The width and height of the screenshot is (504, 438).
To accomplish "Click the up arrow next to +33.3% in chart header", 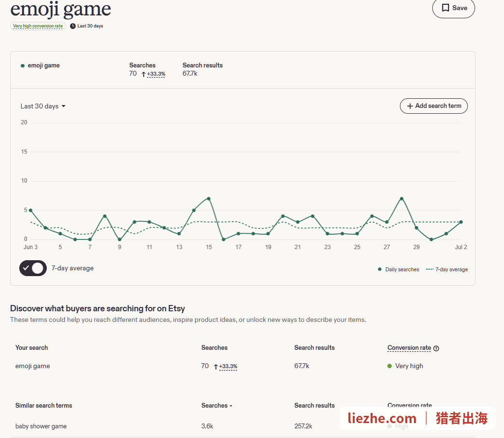I will point(144,74).
